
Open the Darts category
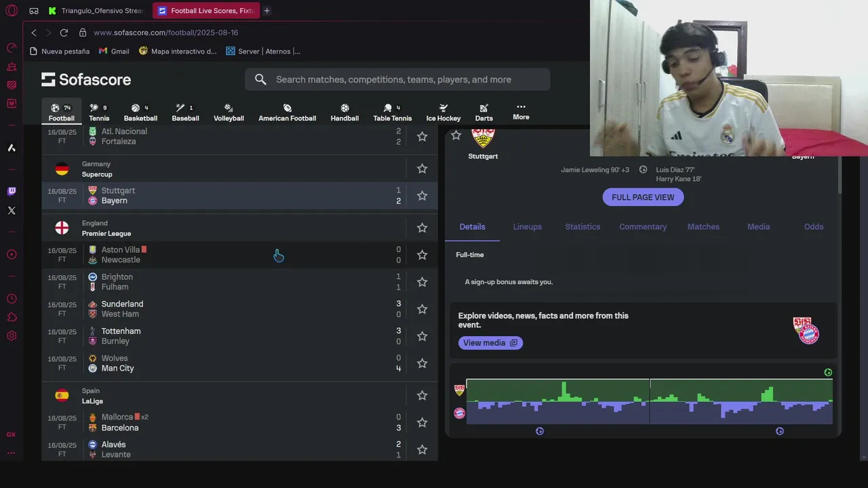pyautogui.click(x=484, y=113)
